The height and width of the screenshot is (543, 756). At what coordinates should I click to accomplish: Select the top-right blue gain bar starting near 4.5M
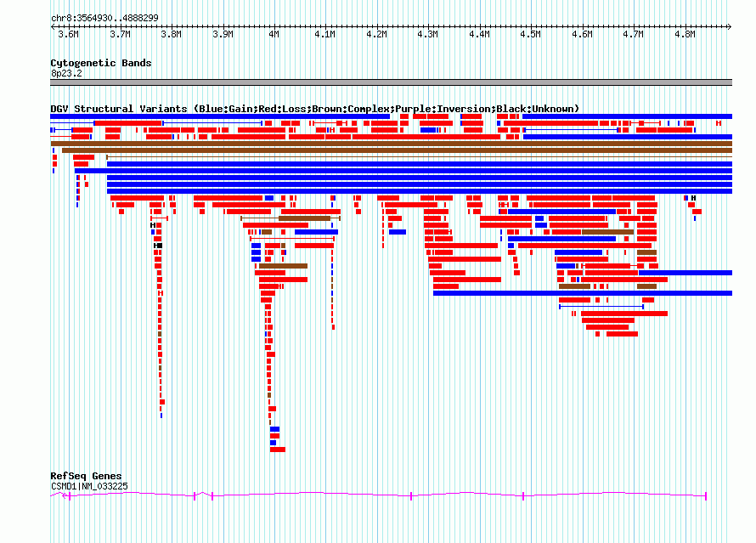pos(627,116)
